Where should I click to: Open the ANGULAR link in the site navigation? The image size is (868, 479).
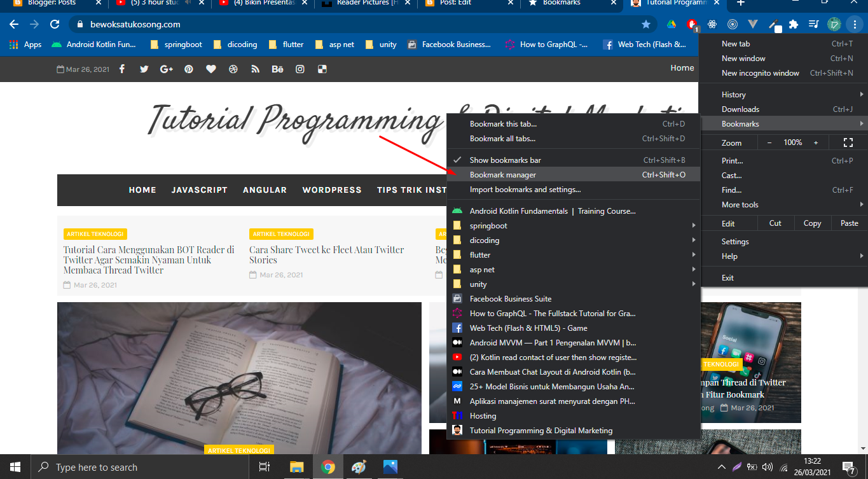(x=265, y=190)
